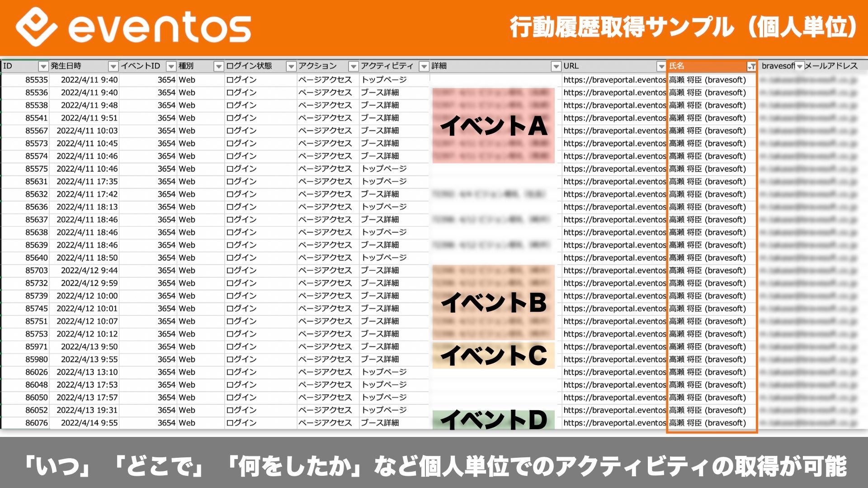Click the eventos logo icon
868x488 pixels.
click(x=36, y=27)
